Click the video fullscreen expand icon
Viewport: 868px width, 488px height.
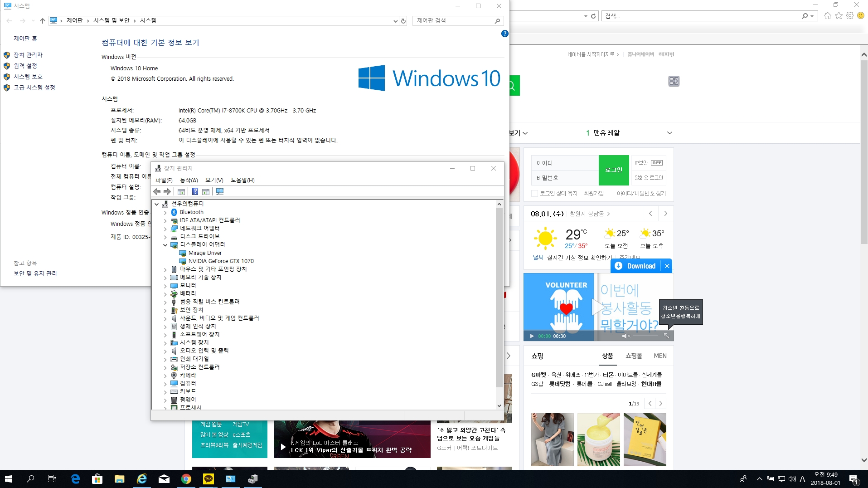click(666, 336)
